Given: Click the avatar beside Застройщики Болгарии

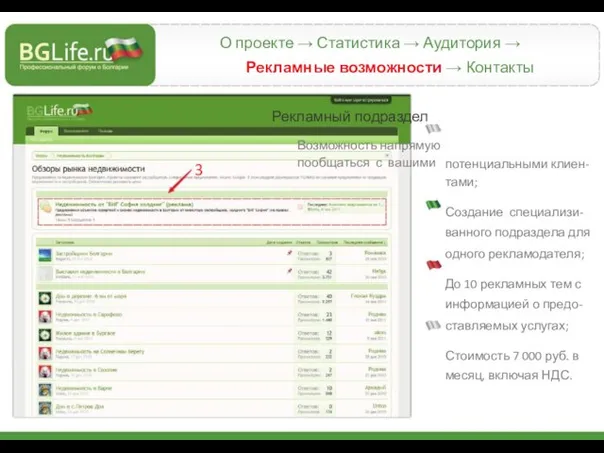Looking at the screenshot, I should point(45,255).
